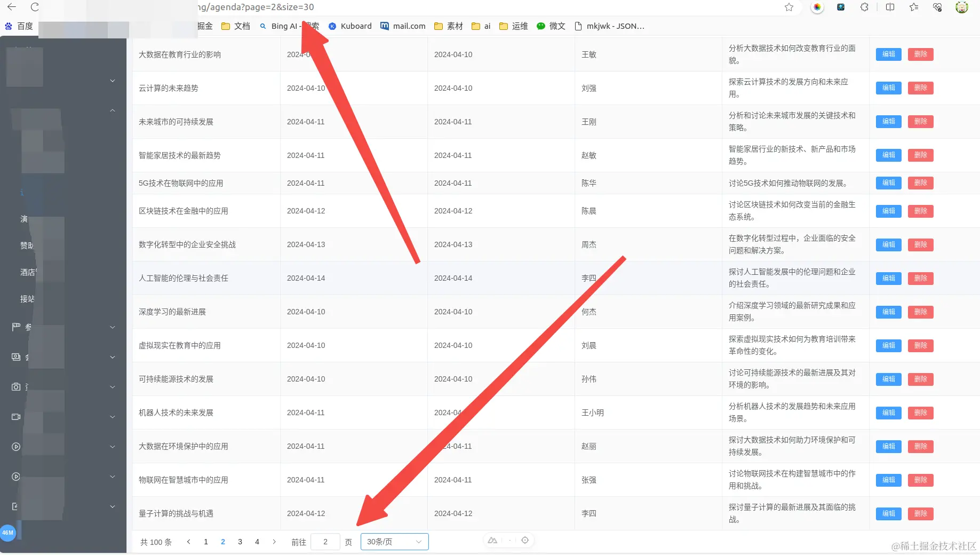Edit the 机器人技术的未来发展 row
Viewport: 980px width, 555px height.
click(888, 413)
